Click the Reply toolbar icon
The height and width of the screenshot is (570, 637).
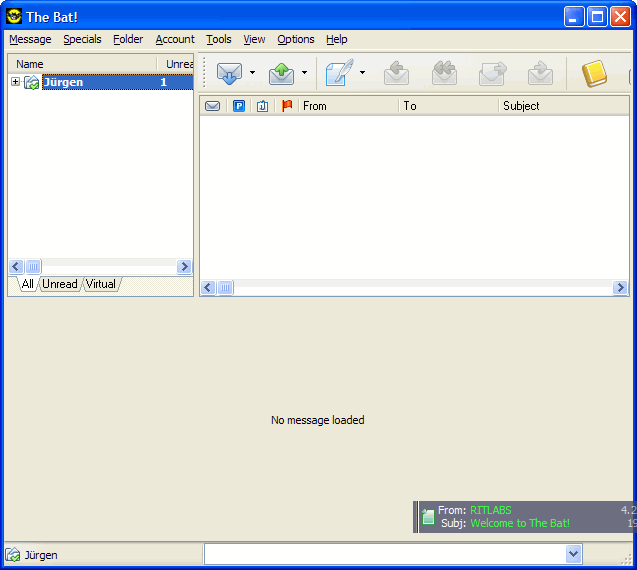click(396, 73)
